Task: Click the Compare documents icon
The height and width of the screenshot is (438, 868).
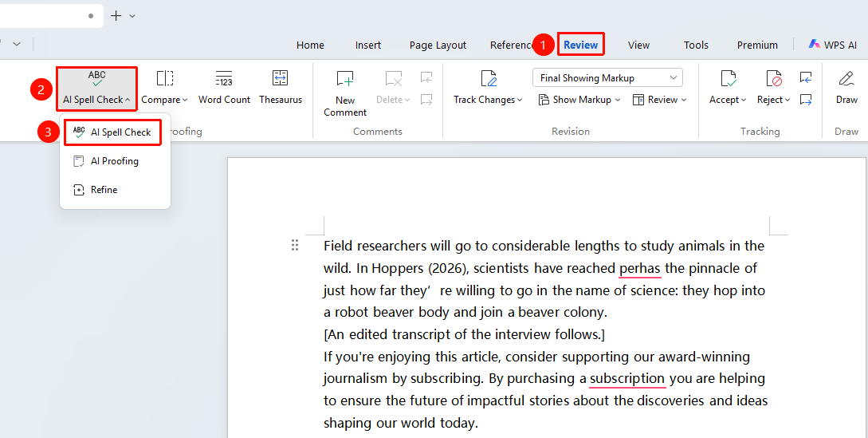Action: [x=165, y=78]
